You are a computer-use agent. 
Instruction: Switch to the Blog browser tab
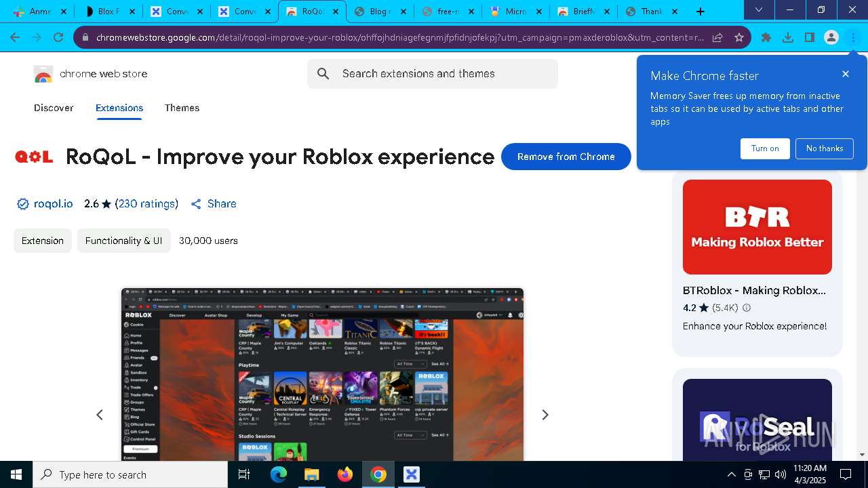pyautogui.click(x=380, y=12)
